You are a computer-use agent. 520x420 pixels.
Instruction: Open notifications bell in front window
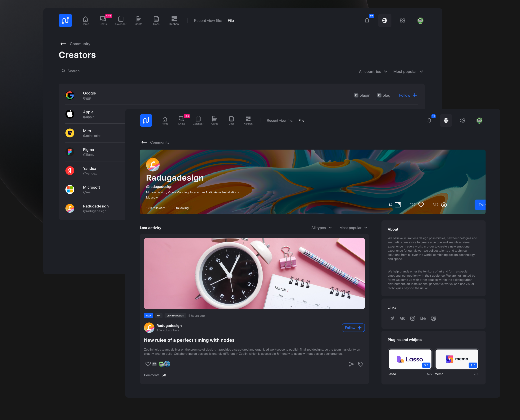tap(429, 121)
